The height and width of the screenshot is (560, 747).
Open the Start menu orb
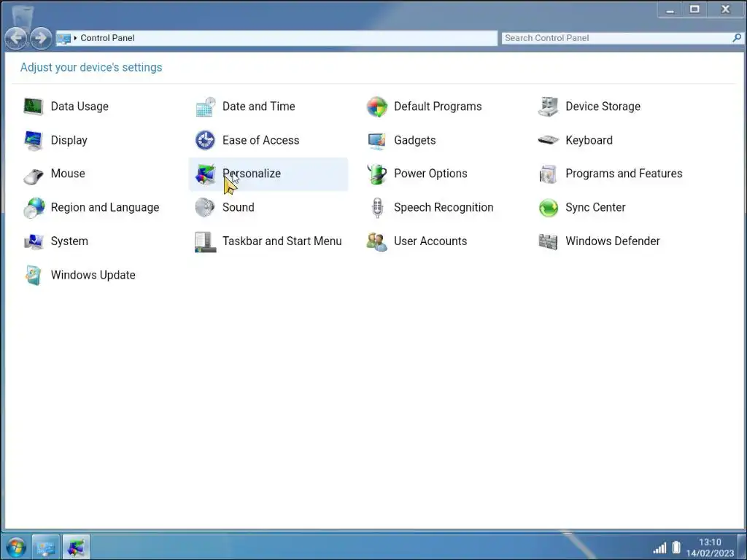pyautogui.click(x=16, y=548)
